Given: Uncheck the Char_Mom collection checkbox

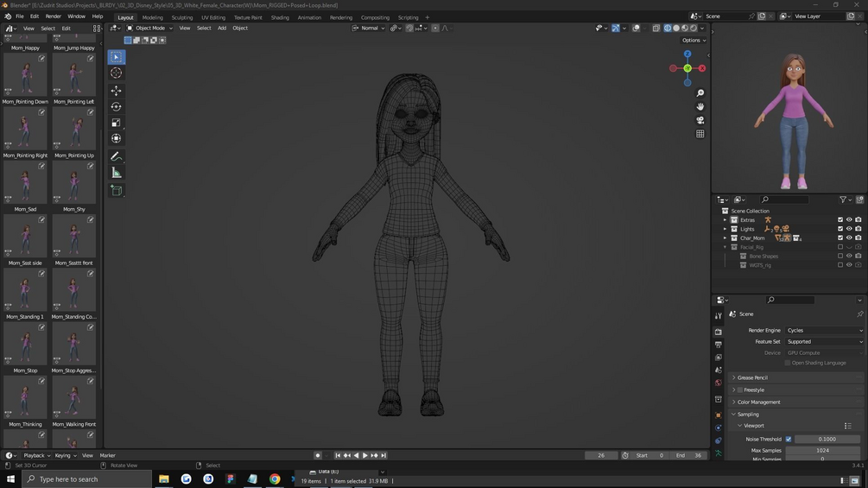Looking at the screenshot, I should coord(840,238).
